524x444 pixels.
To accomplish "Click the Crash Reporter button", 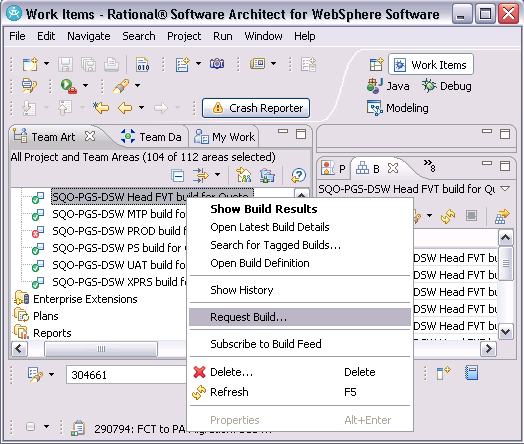I will coord(256,108).
